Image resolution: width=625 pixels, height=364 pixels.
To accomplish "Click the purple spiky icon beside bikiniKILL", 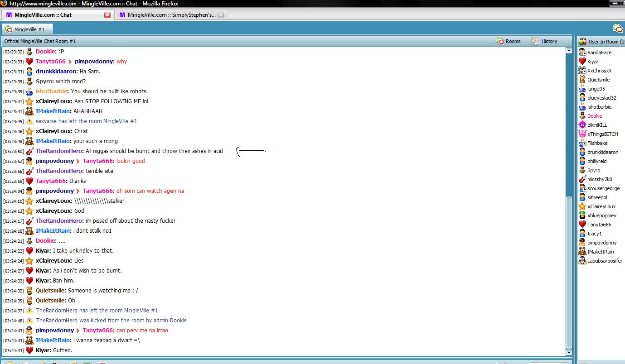I will tap(582, 125).
